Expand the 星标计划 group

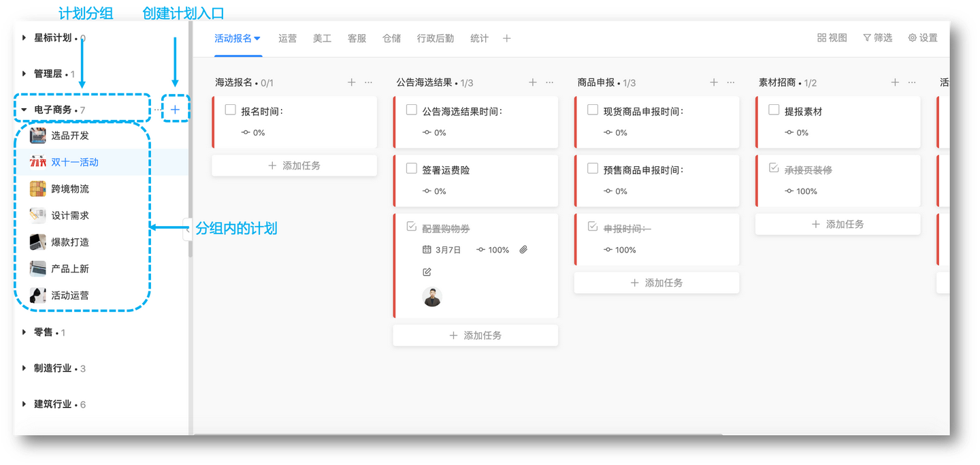coord(24,37)
